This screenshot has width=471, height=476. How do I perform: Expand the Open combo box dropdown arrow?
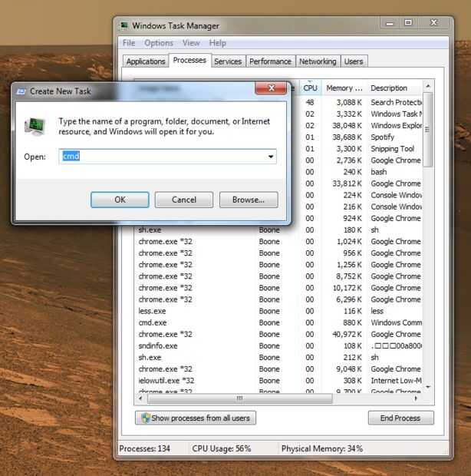(271, 157)
